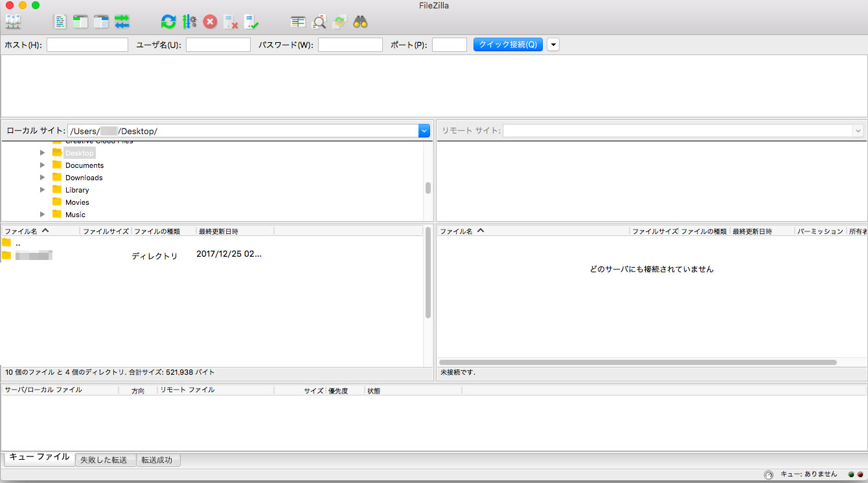The image size is (868, 483).
Task: Open the local site path dropdown
Action: coord(424,131)
